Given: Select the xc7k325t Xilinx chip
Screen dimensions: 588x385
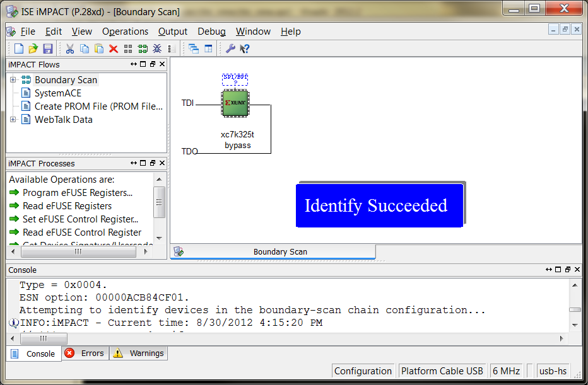Looking at the screenshot, I should click(x=235, y=103).
